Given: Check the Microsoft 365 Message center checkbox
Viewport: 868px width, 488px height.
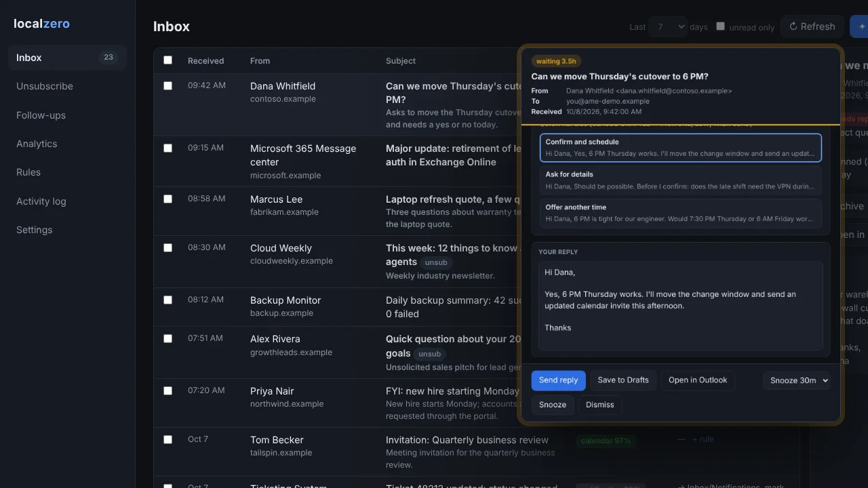Looking at the screenshot, I should [167, 148].
